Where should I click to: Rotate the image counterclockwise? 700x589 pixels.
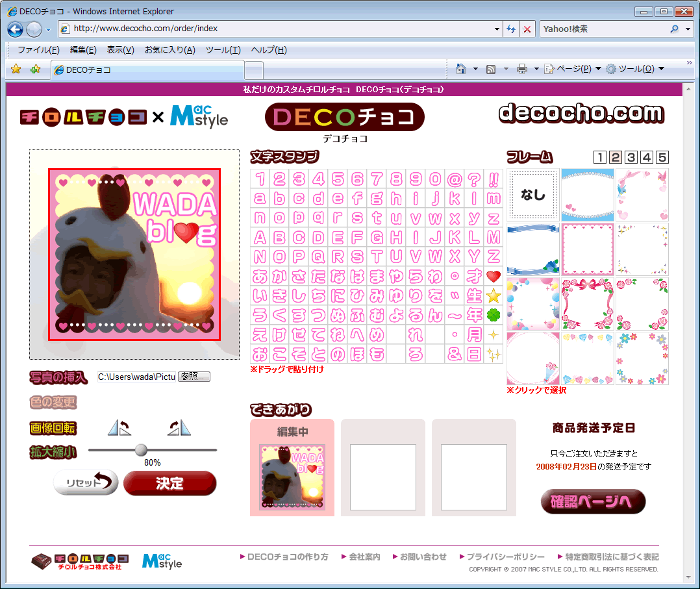point(119,427)
